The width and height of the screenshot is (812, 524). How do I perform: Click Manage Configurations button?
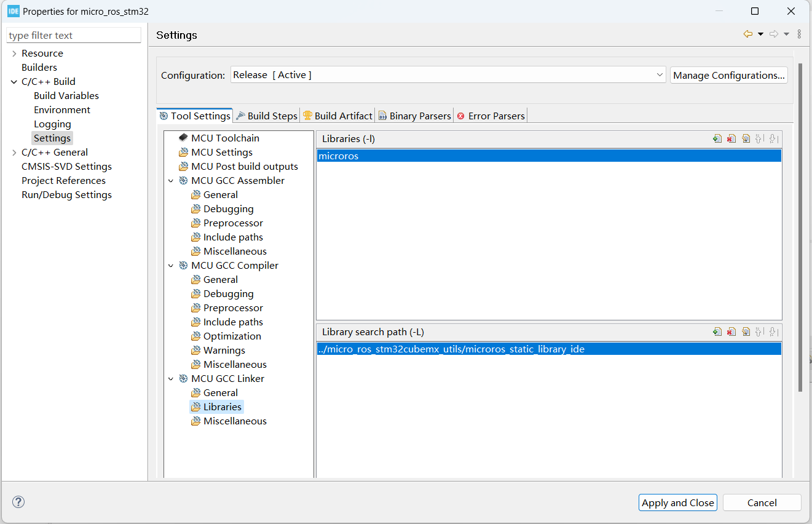point(728,75)
